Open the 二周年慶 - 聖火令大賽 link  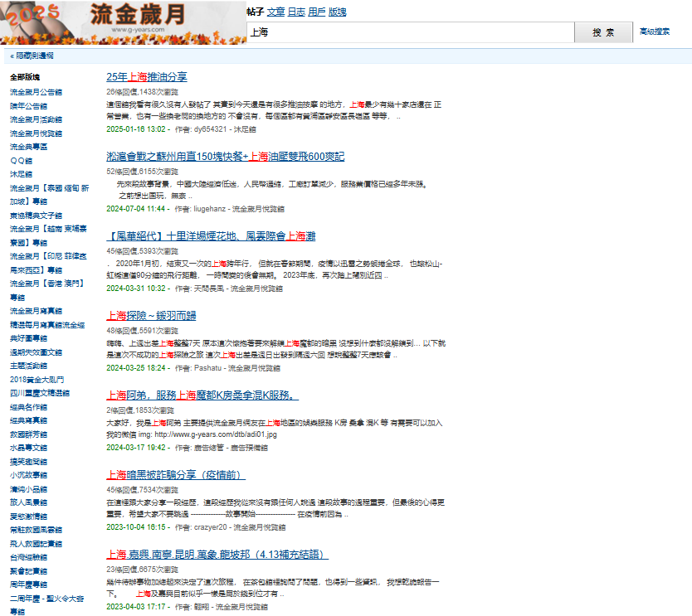click(x=46, y=604)
